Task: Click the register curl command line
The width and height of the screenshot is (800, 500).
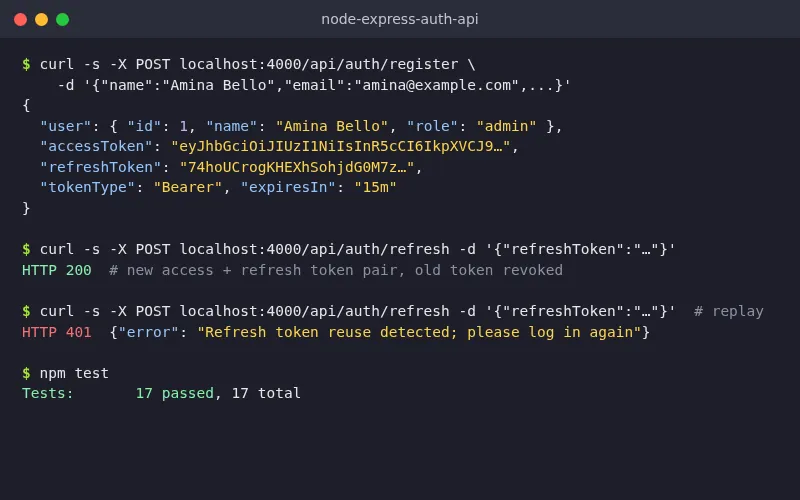Action: [248, 64]
